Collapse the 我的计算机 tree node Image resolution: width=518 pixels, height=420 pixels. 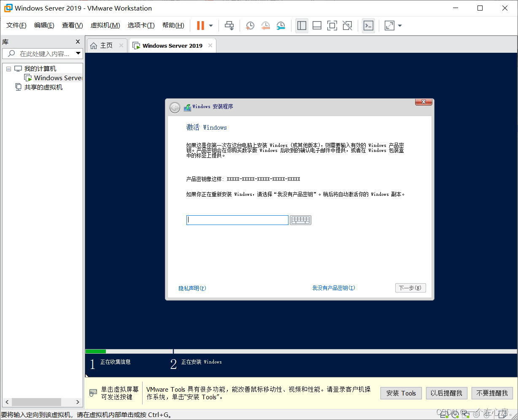point(8,69)
